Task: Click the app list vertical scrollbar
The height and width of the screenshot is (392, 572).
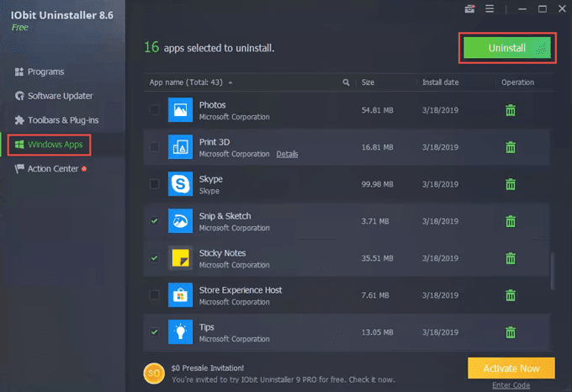Action: (x=552, y=271)
